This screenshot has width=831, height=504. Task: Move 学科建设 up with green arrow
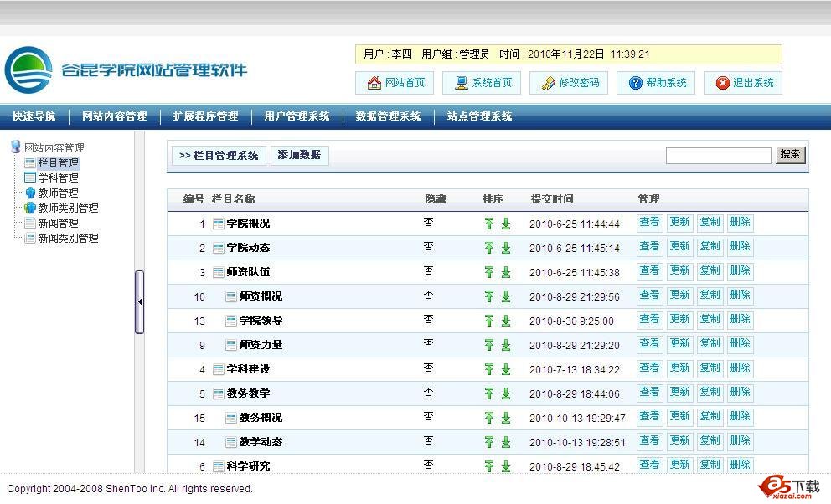(x=489, y=369)
